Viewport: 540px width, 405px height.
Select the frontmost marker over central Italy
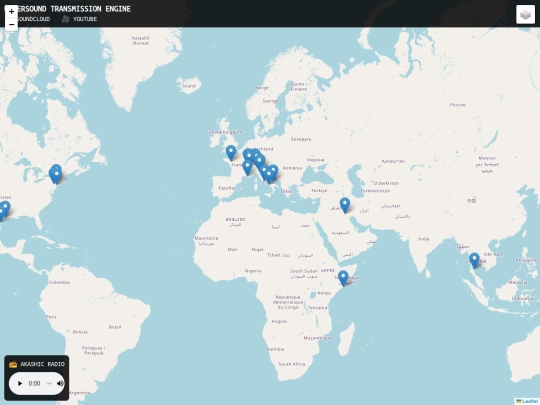tap(269, 176)
